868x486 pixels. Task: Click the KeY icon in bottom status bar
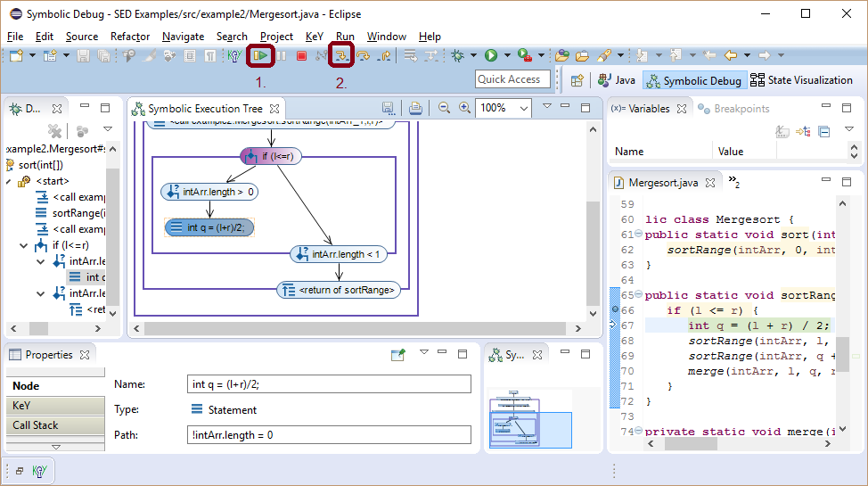click(39, 471)
